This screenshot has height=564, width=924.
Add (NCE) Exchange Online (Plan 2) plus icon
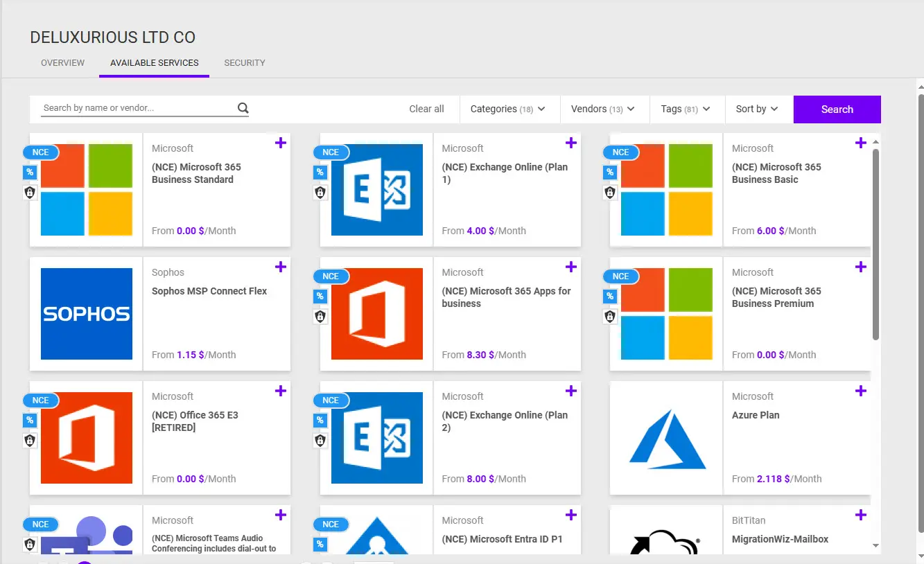pyautogui.click(x=571, y=391)
